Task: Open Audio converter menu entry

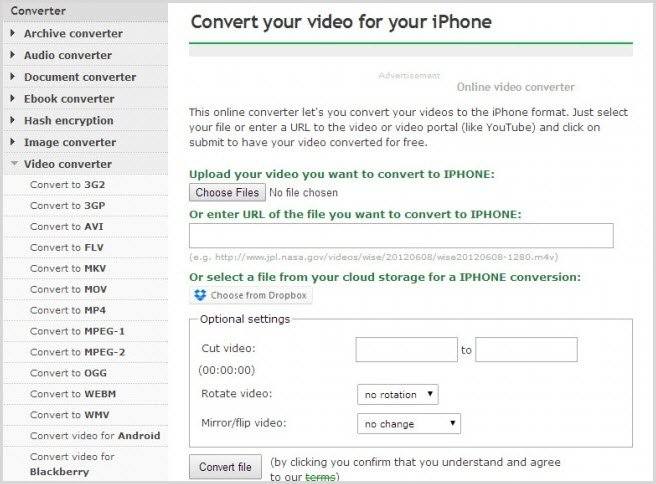Action: point(68,55)
